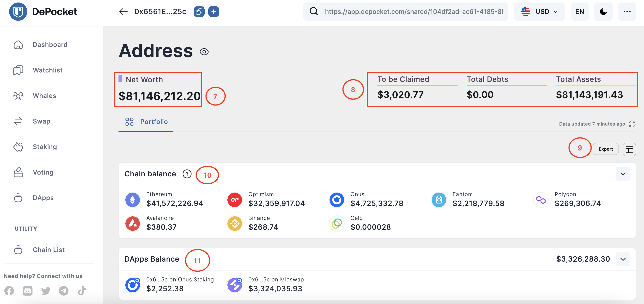
Task: Click Onus balance $4,725,332.78
Action: [377, 204]
